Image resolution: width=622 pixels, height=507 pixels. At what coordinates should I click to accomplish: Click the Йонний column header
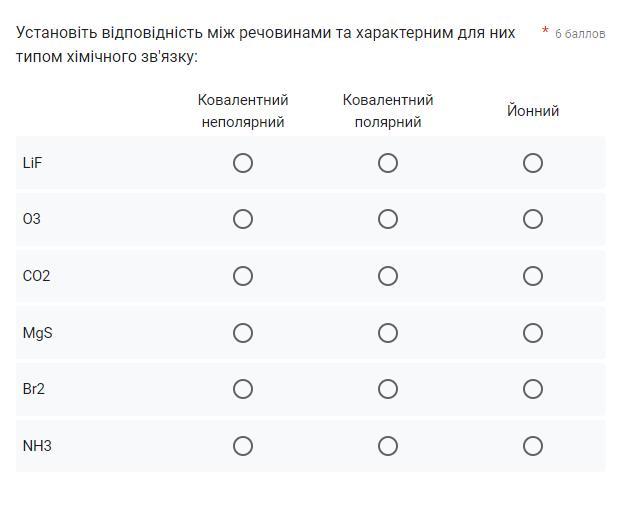pyautogui.click(x=533, y=111)
